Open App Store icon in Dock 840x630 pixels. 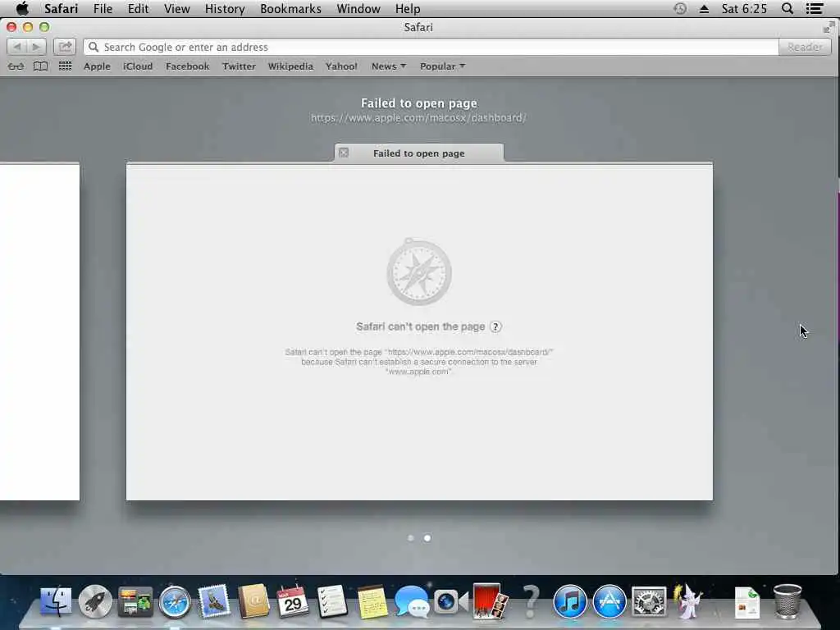click(609, 601)
